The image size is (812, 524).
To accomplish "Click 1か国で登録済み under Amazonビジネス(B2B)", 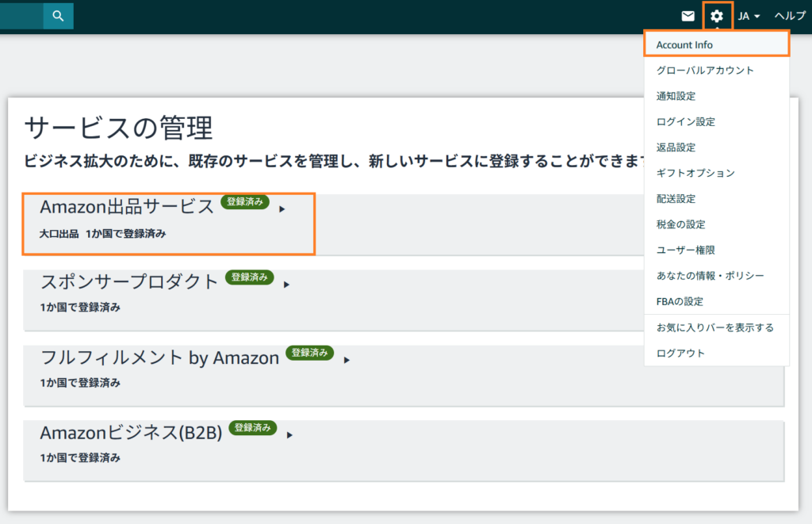I will pyautogui.click(x=80, y=457).
